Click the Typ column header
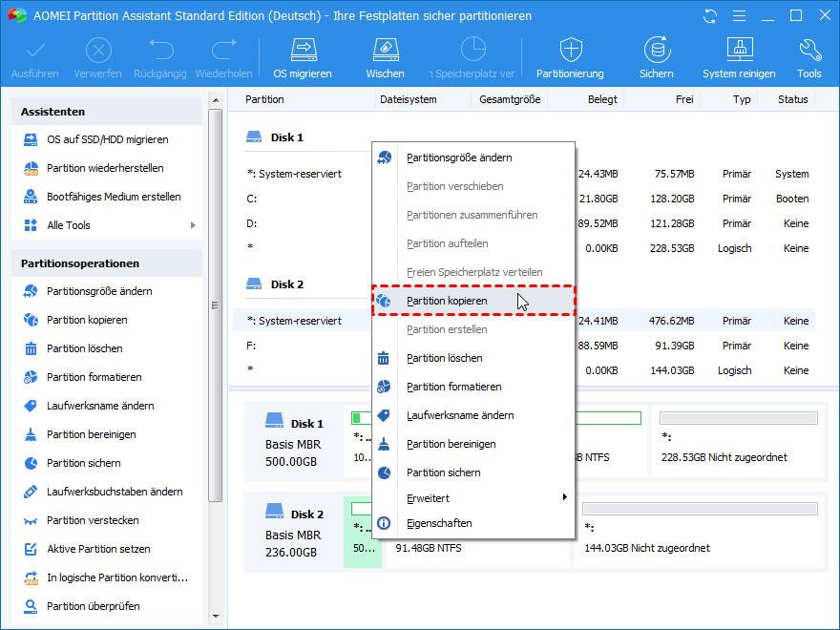840x630 pixels. click(x=742, y=99)
